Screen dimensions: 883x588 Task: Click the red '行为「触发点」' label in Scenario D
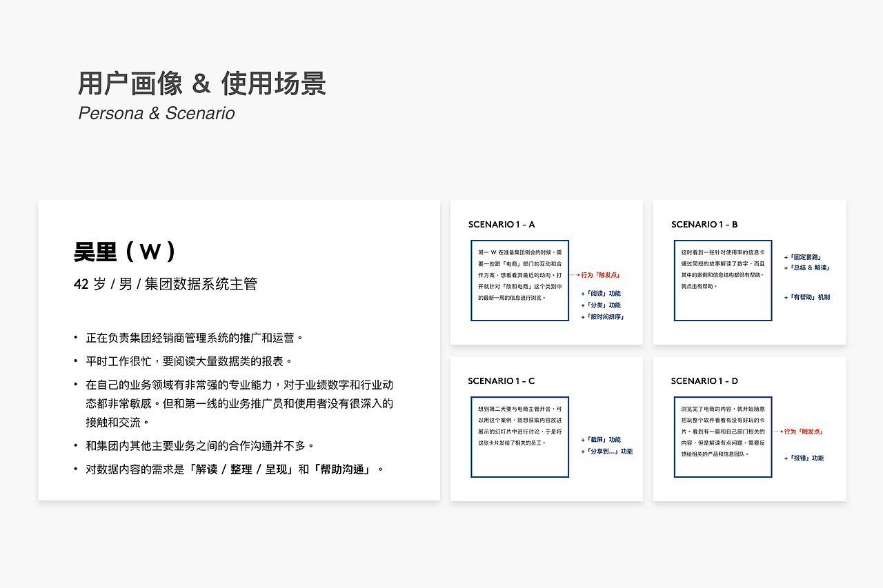[x=804, y=432]
